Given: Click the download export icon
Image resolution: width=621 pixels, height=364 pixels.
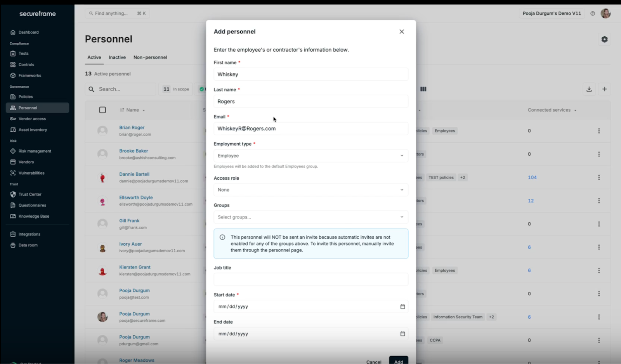Looking at the screenshot, I should [589, 89].
